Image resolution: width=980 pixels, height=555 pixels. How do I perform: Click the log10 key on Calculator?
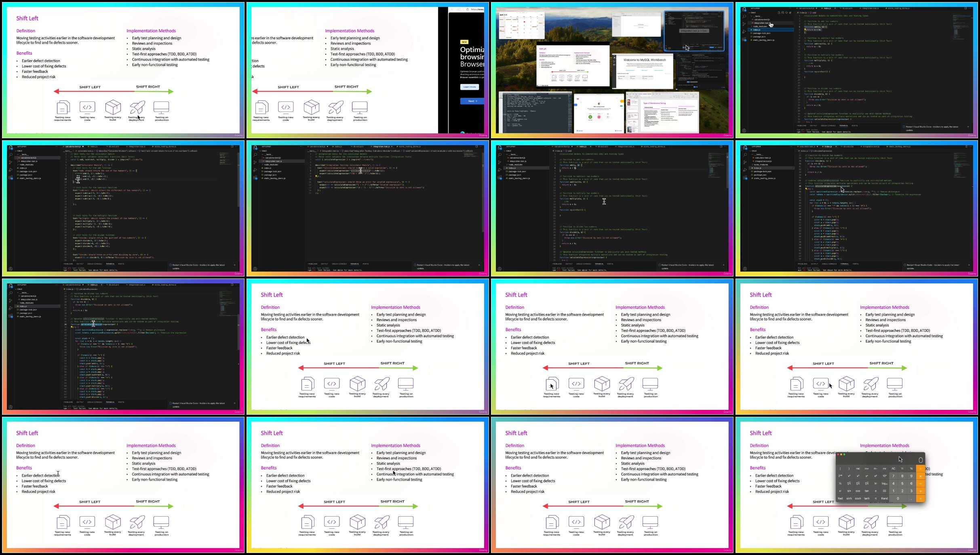click(x=885, y=483)
